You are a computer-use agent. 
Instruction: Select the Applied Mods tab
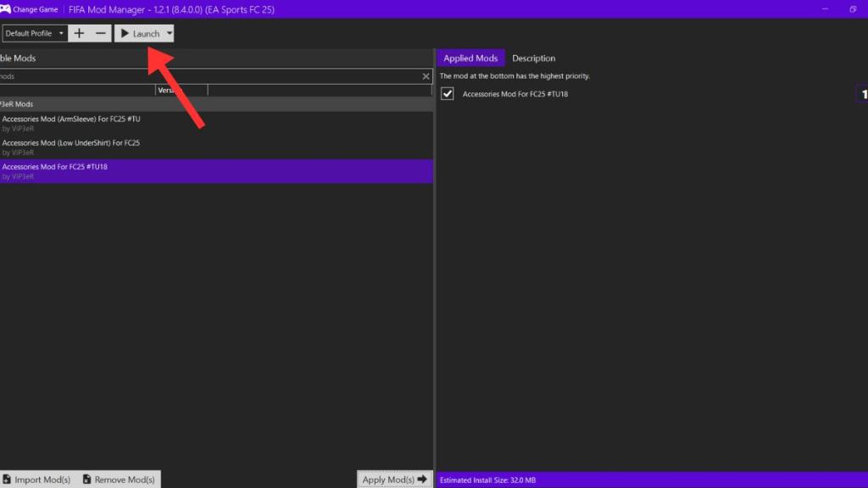(x=470, y=58)
